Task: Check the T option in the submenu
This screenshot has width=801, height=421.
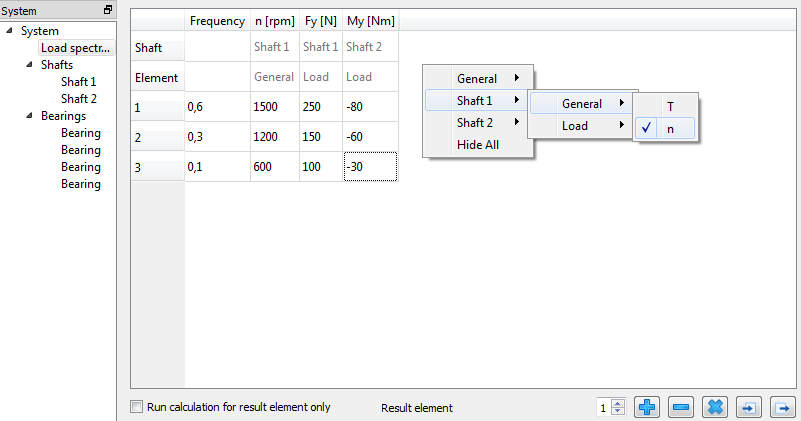Action: click(669, 106)
